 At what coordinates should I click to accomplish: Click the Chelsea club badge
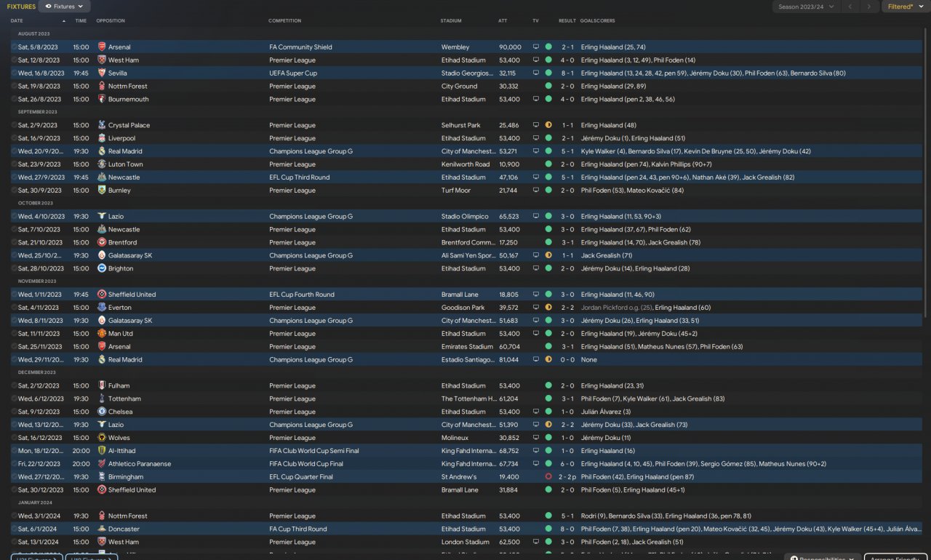click(102, 412)
